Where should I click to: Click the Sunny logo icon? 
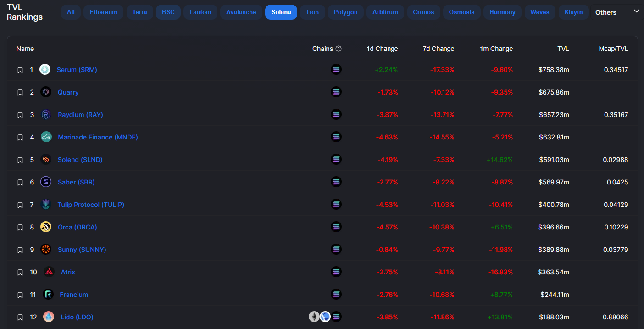pos(46,250)
